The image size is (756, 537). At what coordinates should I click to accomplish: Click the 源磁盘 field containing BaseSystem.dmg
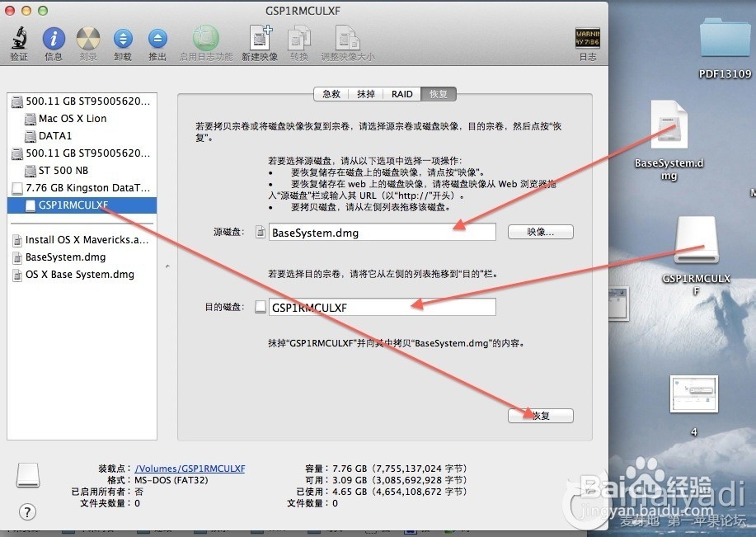point(383,233)
